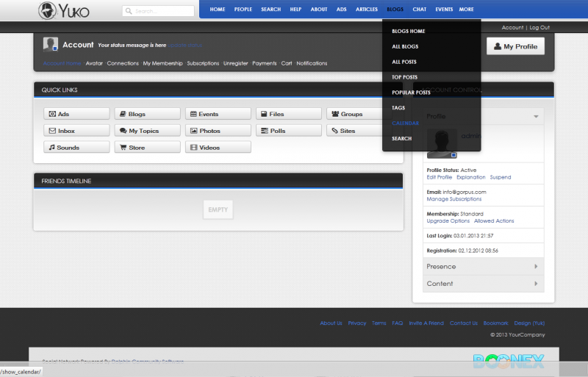The width and height of the screenshot is (588, 377).
Task: Open the Connections account tab
Action: pos(123,63)
